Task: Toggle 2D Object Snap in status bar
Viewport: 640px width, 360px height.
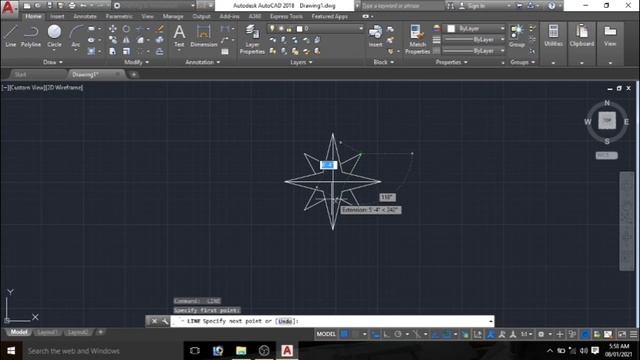Action: point(447,334)
